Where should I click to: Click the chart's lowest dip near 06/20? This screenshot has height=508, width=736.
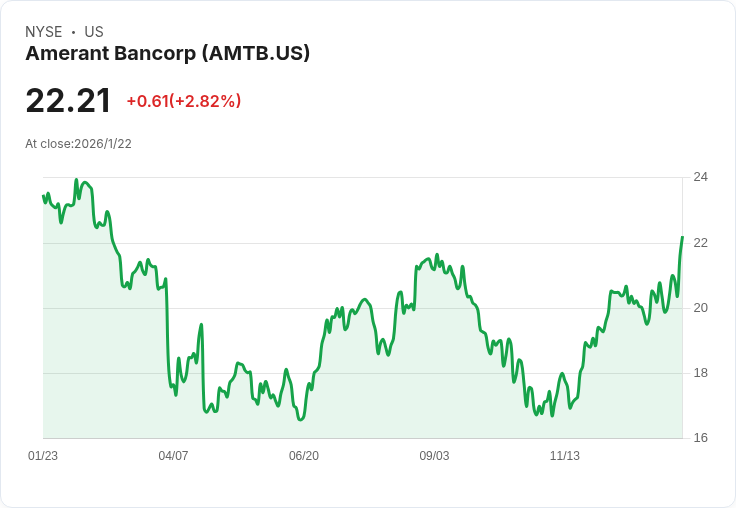click(x=300, y=419)
